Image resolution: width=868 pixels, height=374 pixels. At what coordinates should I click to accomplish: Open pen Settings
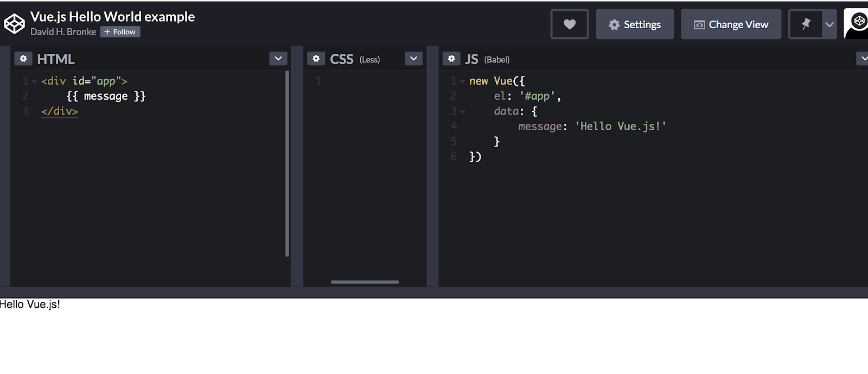coord(635,24)
